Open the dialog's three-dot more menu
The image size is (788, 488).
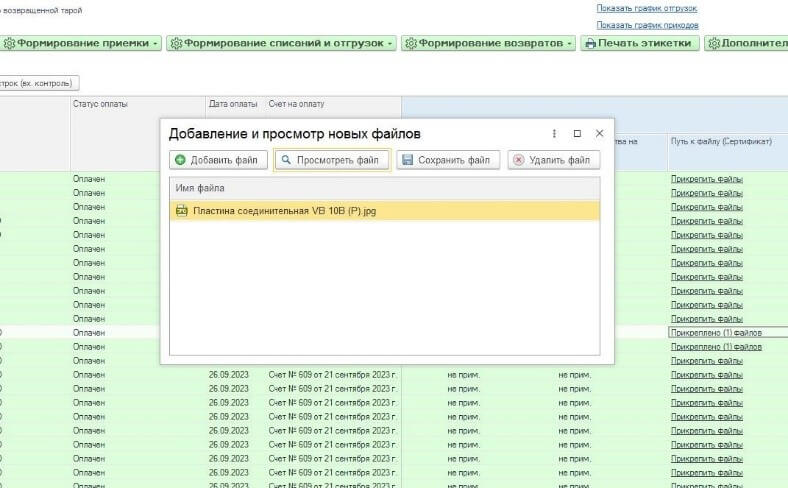tap(554, 133)
